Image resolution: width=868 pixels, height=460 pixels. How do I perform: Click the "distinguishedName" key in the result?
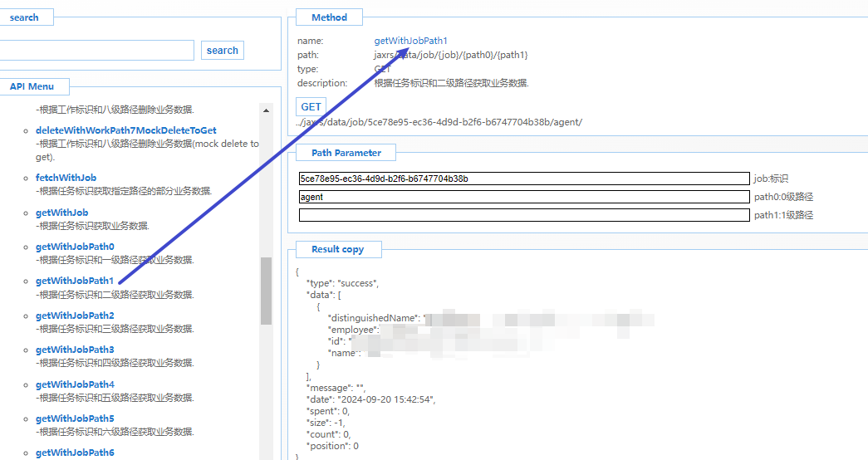(x=375, y=318)
